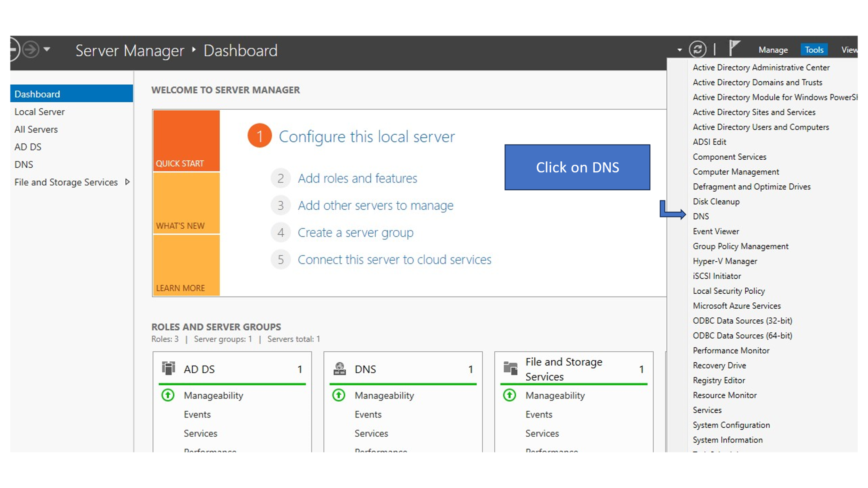868x488 pixels.
Task: Open the navigation history dropdown arrow
Action: [x=47, y=49]
